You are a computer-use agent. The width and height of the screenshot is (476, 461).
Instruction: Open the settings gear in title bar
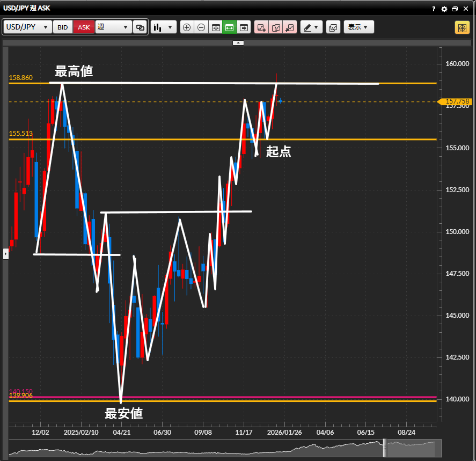(x=444, y=9)
